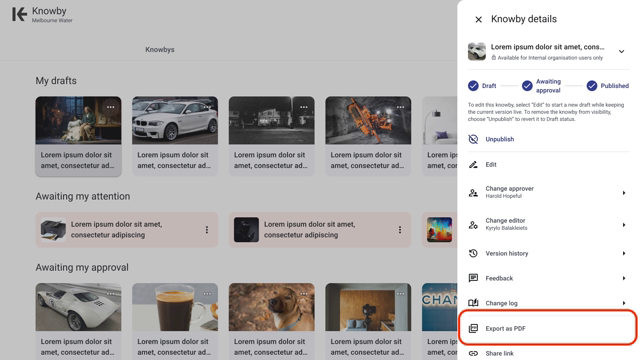Viewport: 640px width, 360px height.
Task: Expand the Change log arrow
Action: [x=624, y=303]
